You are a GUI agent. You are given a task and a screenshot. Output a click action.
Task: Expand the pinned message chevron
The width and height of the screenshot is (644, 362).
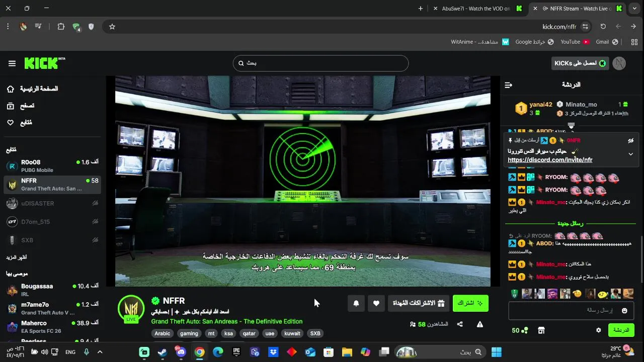(630, 154)
